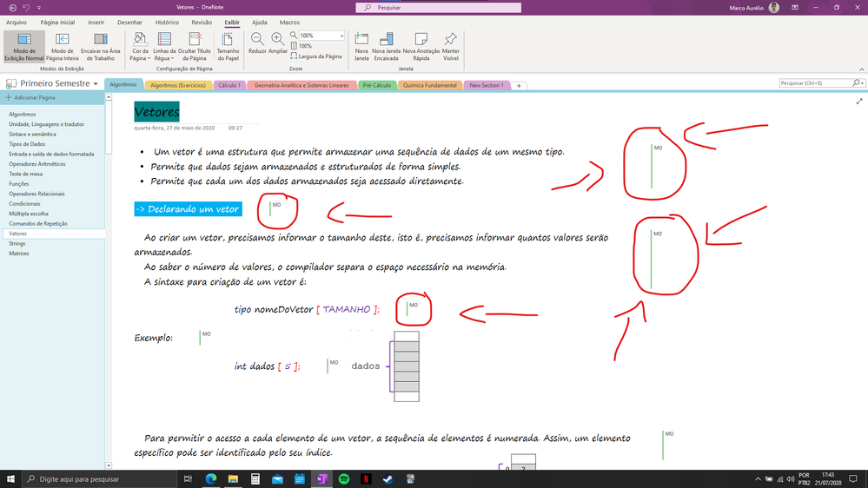Collapse the ribbon with the chevron
The height and width of the screenshot is (488, 868).
pyautogui.click(x=861, y=69)
